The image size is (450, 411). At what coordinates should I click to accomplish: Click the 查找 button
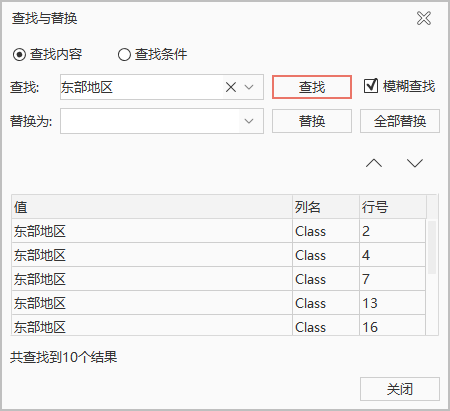312,87
